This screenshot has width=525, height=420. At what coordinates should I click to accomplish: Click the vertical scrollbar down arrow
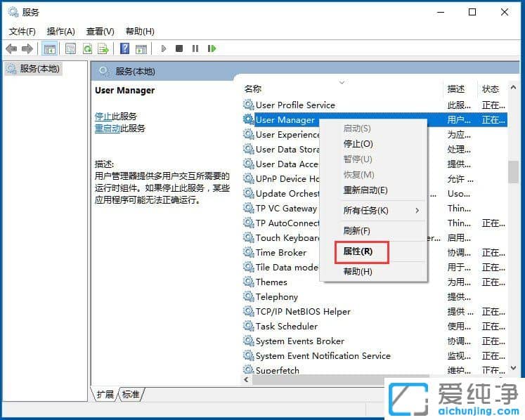click(513, 368)
